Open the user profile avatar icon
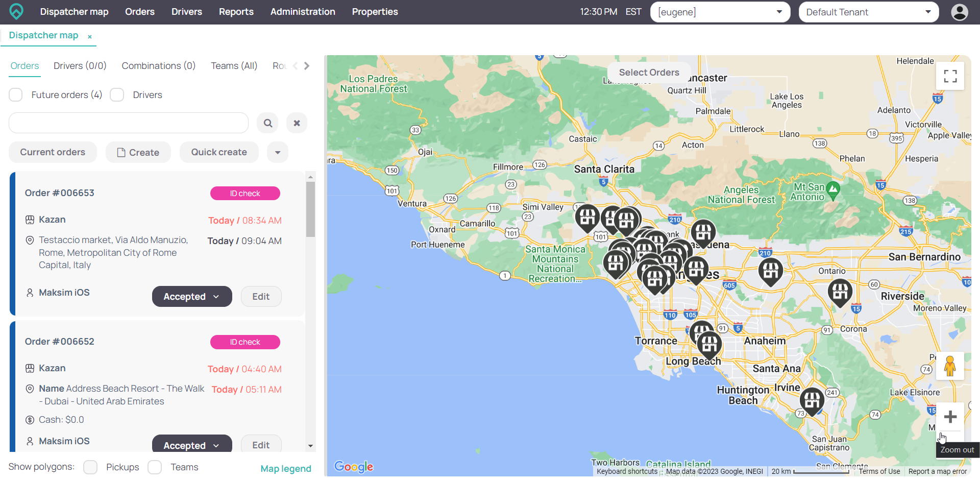Screen dimensions: 980x481 960,12
